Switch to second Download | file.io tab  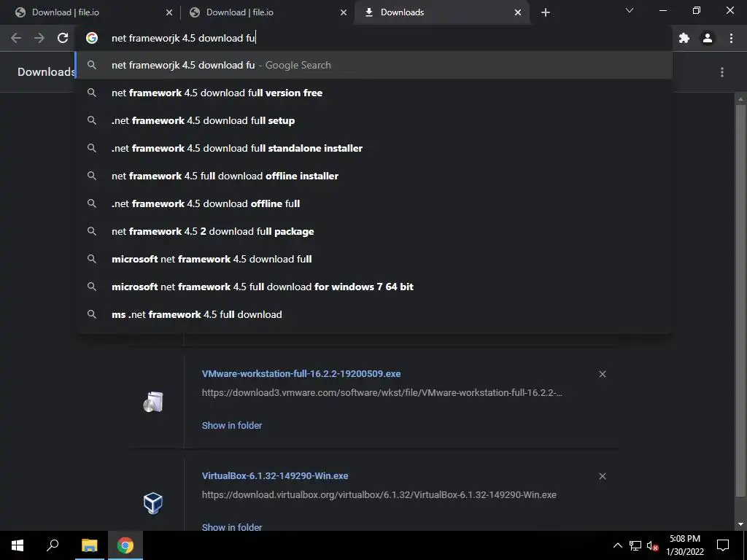pos(267,12)
